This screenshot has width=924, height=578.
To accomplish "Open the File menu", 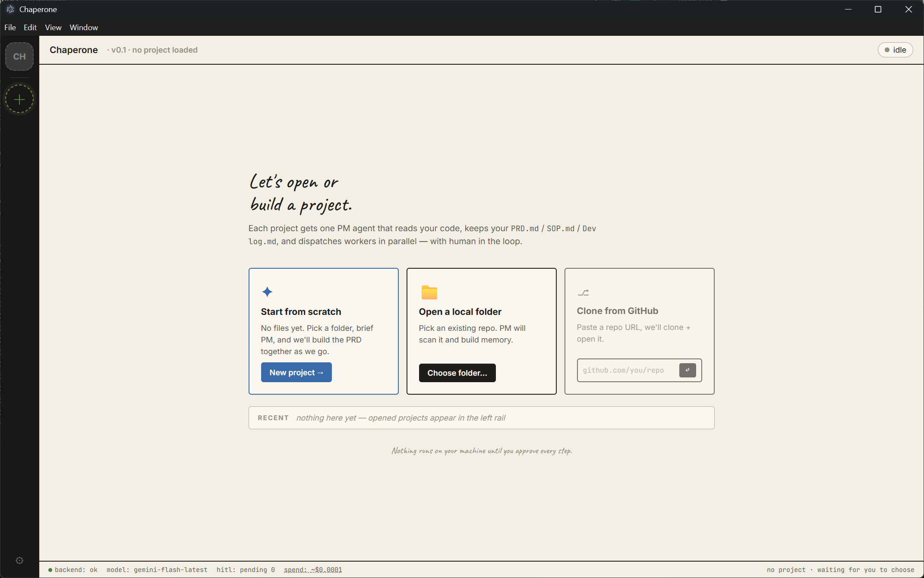I will (10, 27).
